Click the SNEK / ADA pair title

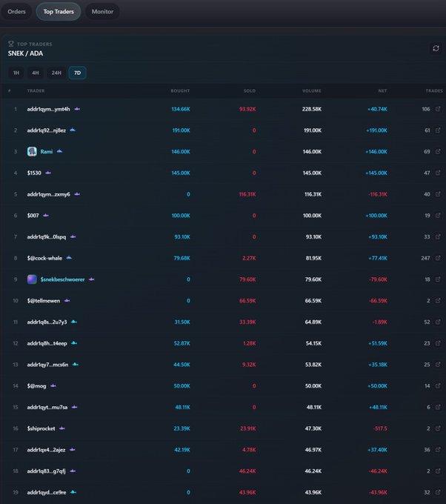click(25, 53)
